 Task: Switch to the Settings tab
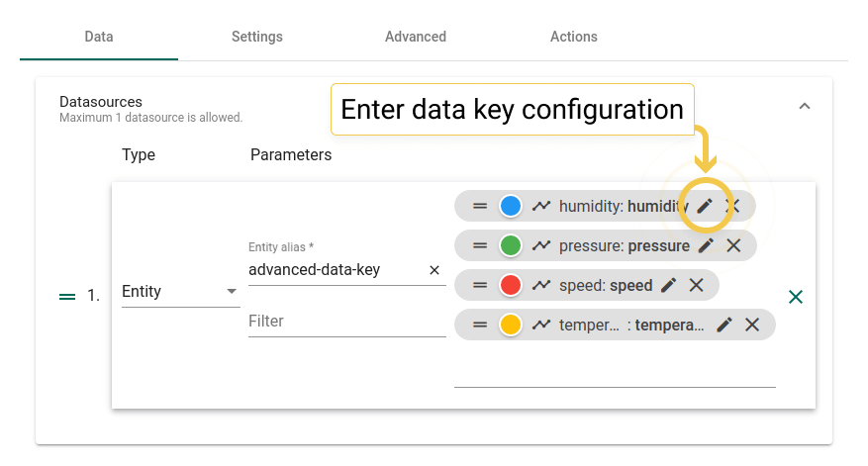pyautogui.click(x=257, y=37)
